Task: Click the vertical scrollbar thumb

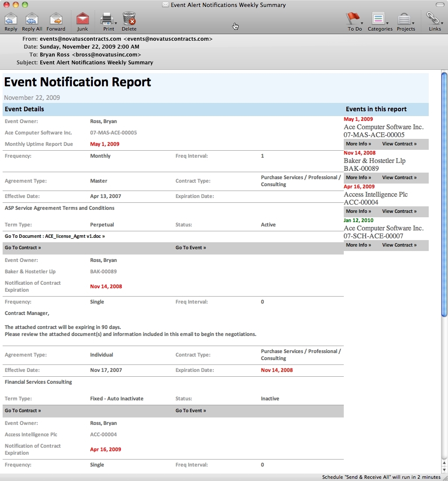Action: [444, 194]
